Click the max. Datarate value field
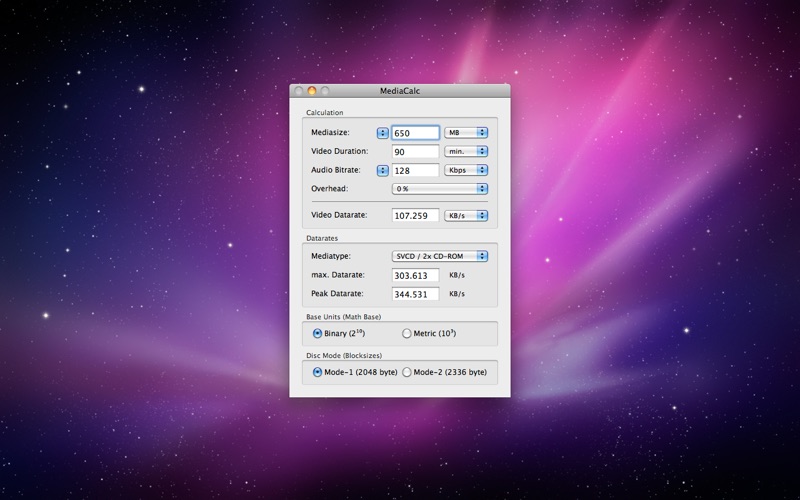The image size is (800, 500). point(415,276)
